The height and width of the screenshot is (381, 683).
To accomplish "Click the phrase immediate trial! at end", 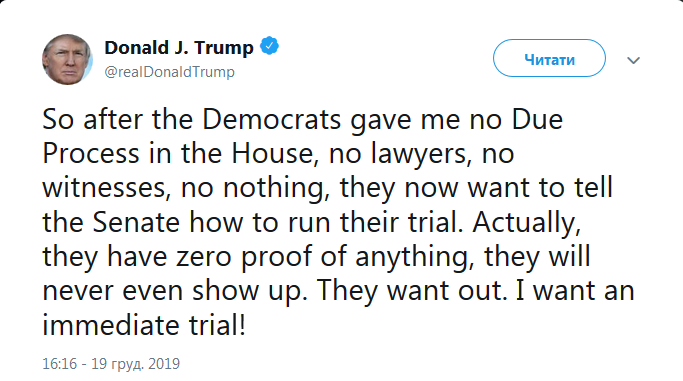I will pos(144,325).
